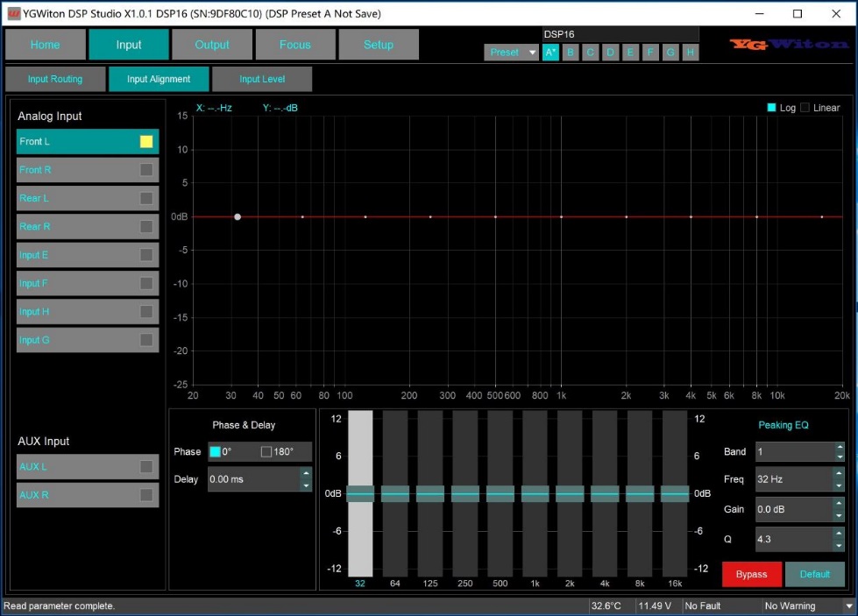The height and width of the screenshot is (616, 858).
Task: Increase the Q value with up arrow
Action: tap(840, 534)
